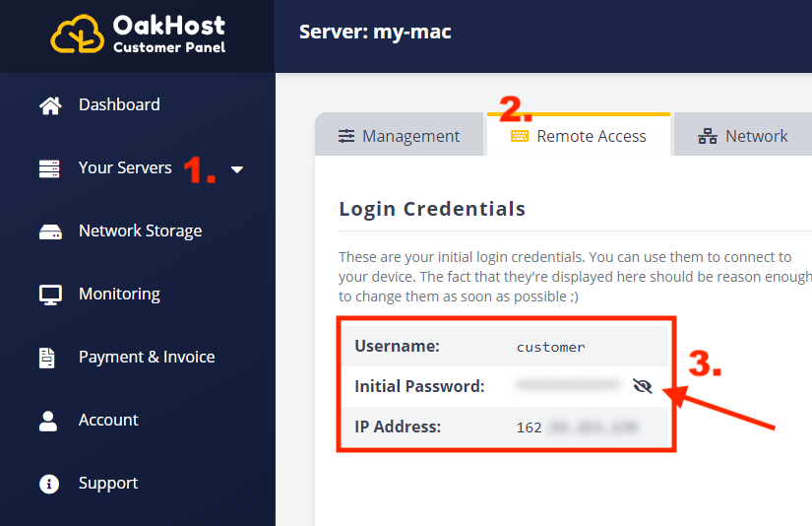This screenshot has width=812, height=526.
Task: Open the Support page link
Action: (108, 484)
